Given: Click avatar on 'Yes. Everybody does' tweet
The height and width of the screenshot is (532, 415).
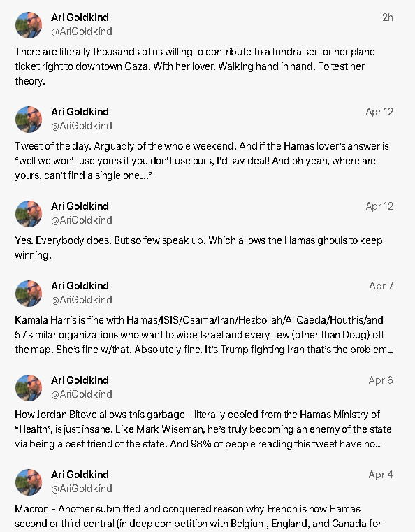Looking at the screenshot, I should pyautogui.click(x=29, y=213).
